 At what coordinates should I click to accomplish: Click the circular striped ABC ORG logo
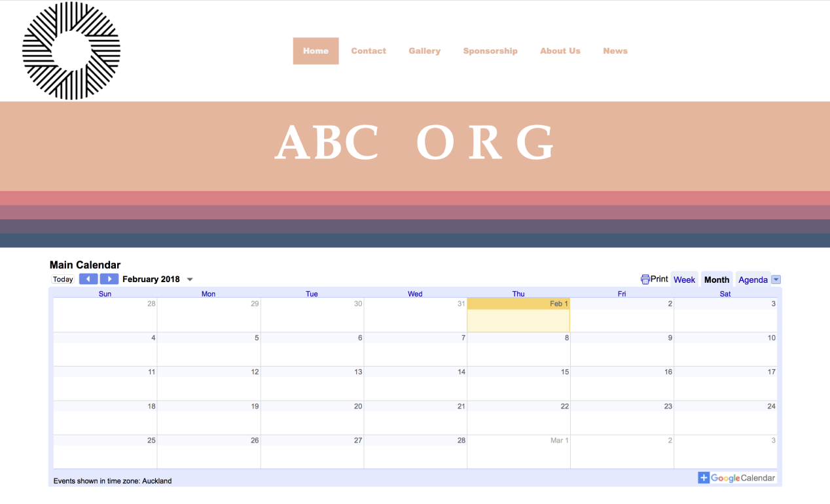click(71, 50)
